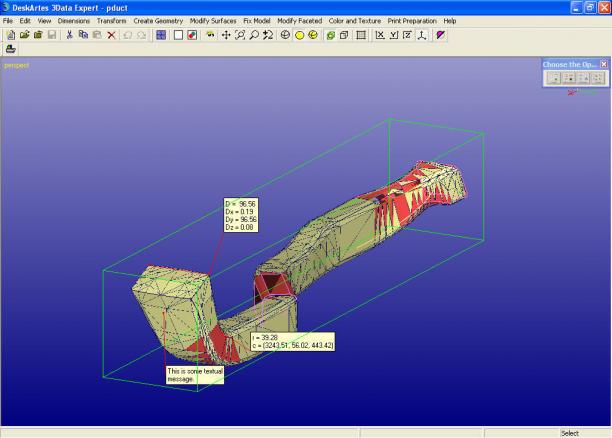The width and height of the screenshot is (612, 438).
Task: Click the three-axis isometric view icon
Action: pyautogui.click(x=422, y=35)
